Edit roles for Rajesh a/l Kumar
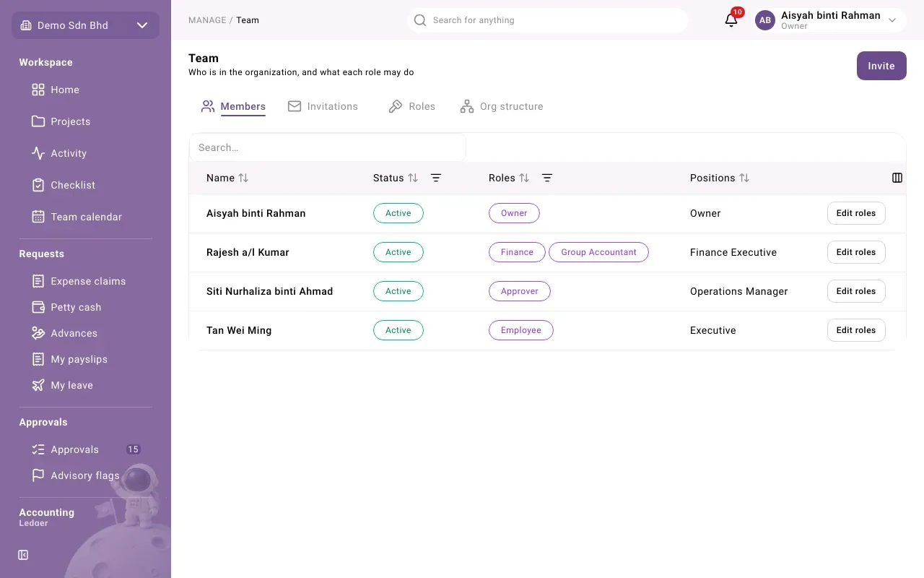Screen dimensions: 924x578 (x=856, y=252)
